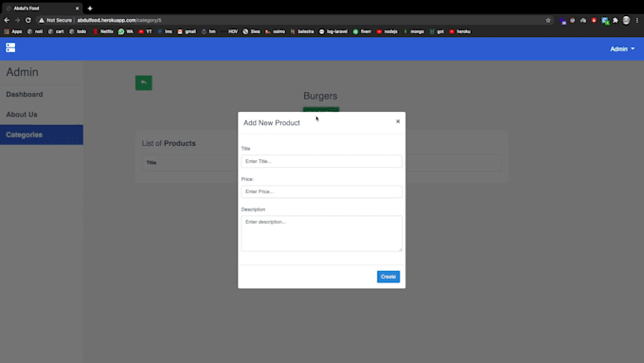Reload the page
The image size is (644, 363).
pyautogui.click(x=27, y=20)
